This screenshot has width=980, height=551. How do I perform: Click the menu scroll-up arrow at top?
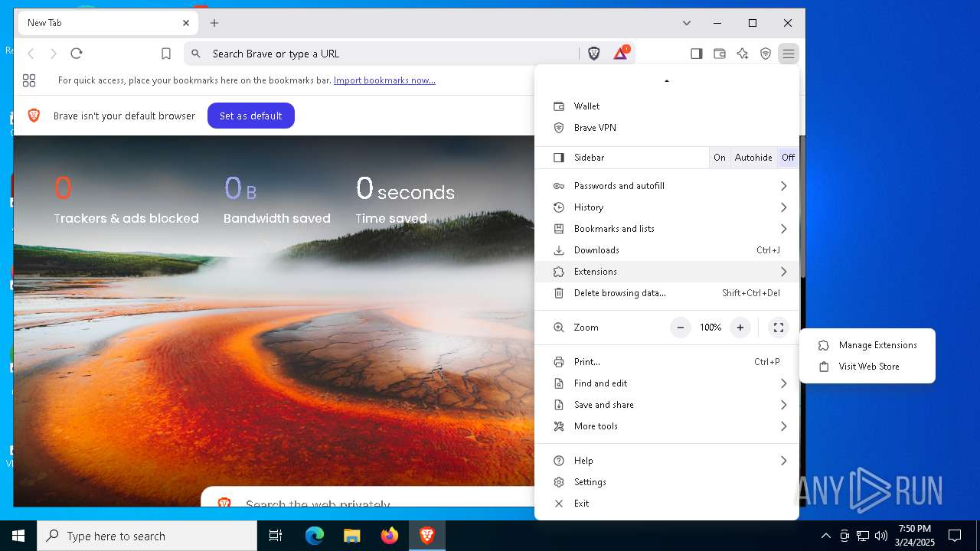(x=666, y=80)
